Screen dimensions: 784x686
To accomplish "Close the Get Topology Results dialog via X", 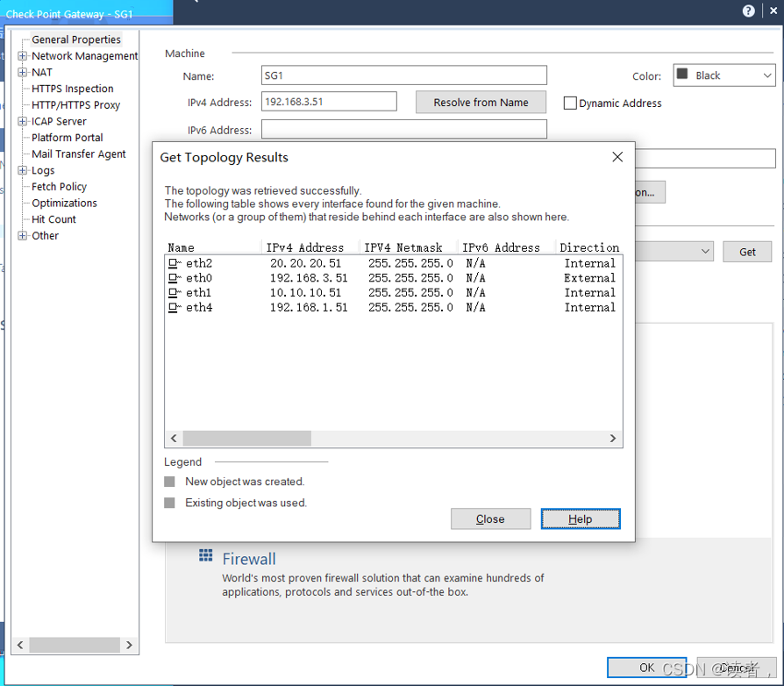I will tap(617, 157).
